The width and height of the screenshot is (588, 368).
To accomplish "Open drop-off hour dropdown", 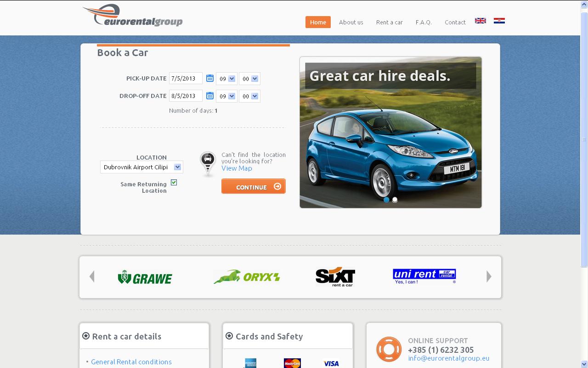I will pos(226,96).
